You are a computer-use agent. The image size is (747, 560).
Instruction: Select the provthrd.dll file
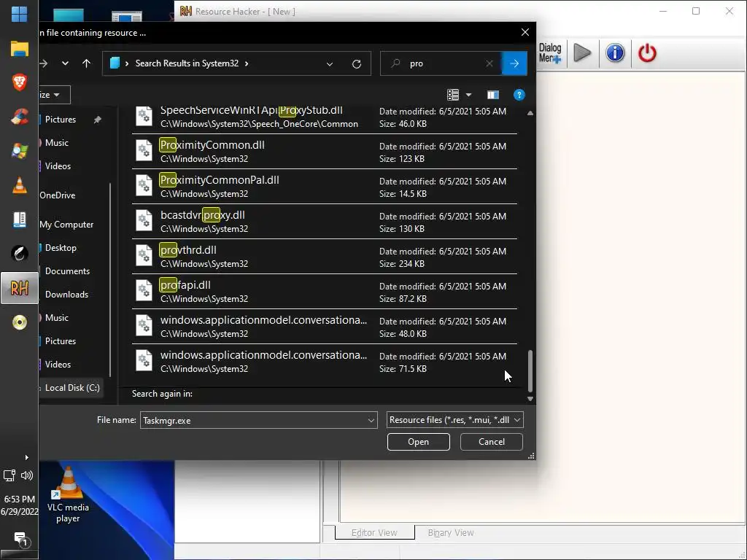pyautogui.click(x=325, y=257)
